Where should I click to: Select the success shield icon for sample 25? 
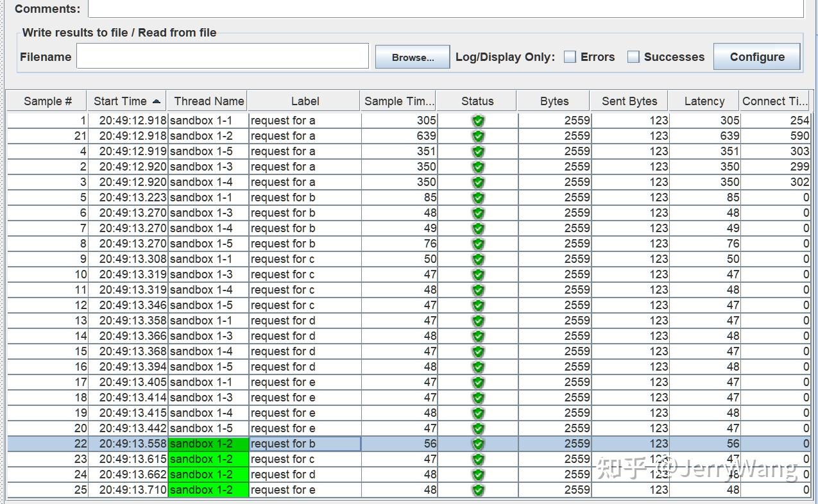477,489
